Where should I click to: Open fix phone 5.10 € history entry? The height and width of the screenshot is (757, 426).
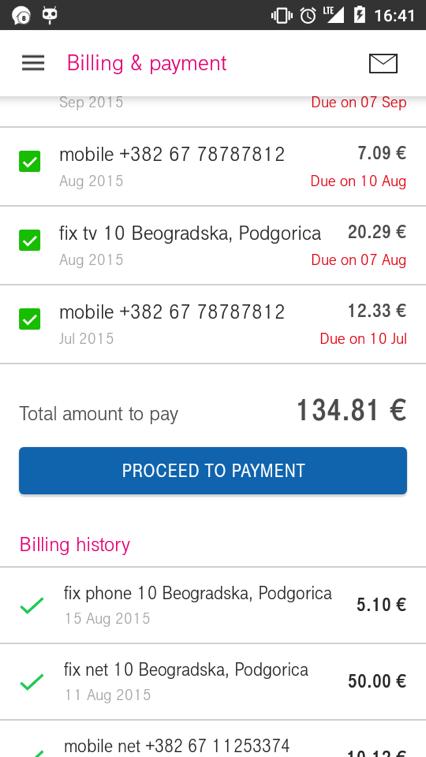[x=213, y=605]
